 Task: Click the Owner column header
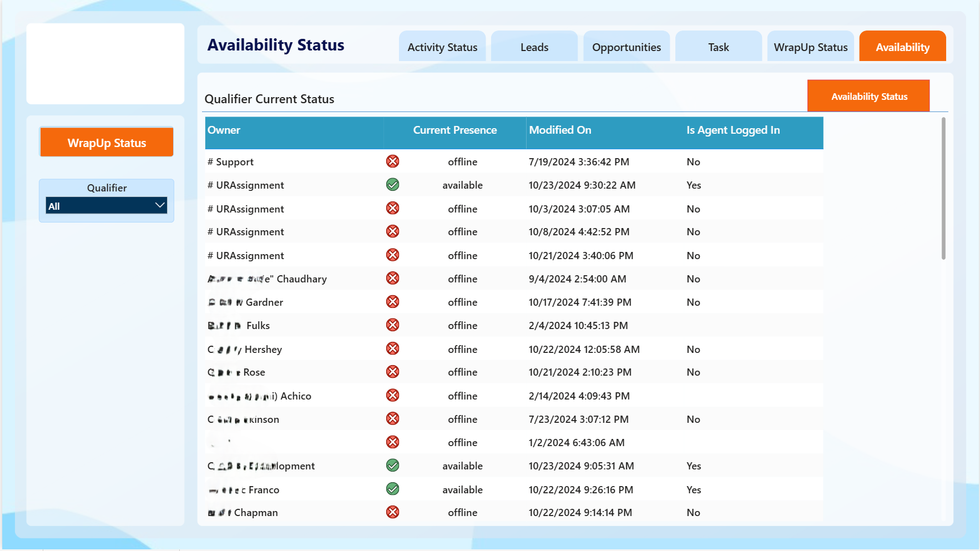pyautogui.click(x=224, y=130)
